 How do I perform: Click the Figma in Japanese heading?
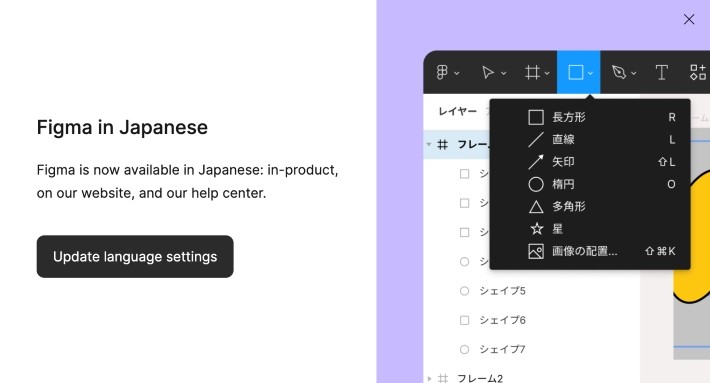click(122, 127)
